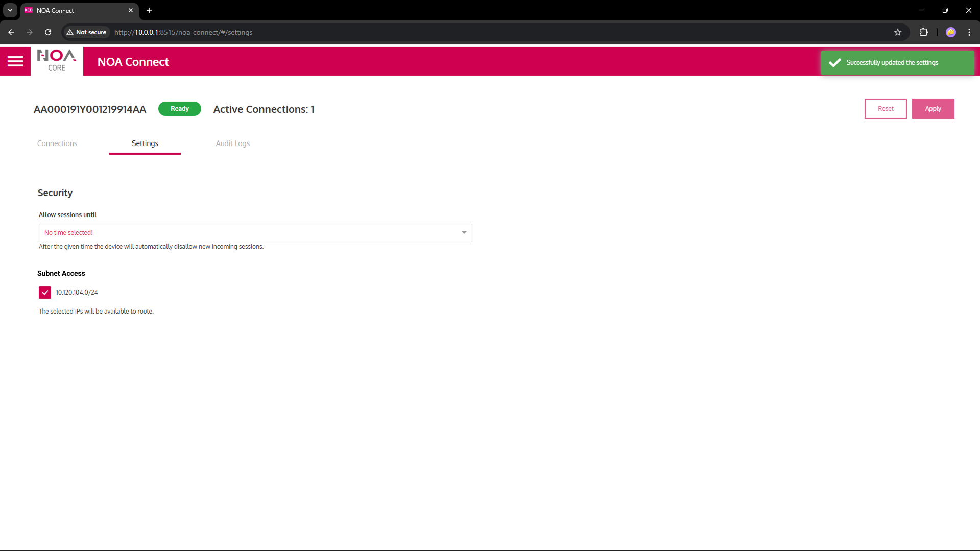Select the Settings tab
The height and width of the screenshot is (551, 980).
(x=145, y=143)
